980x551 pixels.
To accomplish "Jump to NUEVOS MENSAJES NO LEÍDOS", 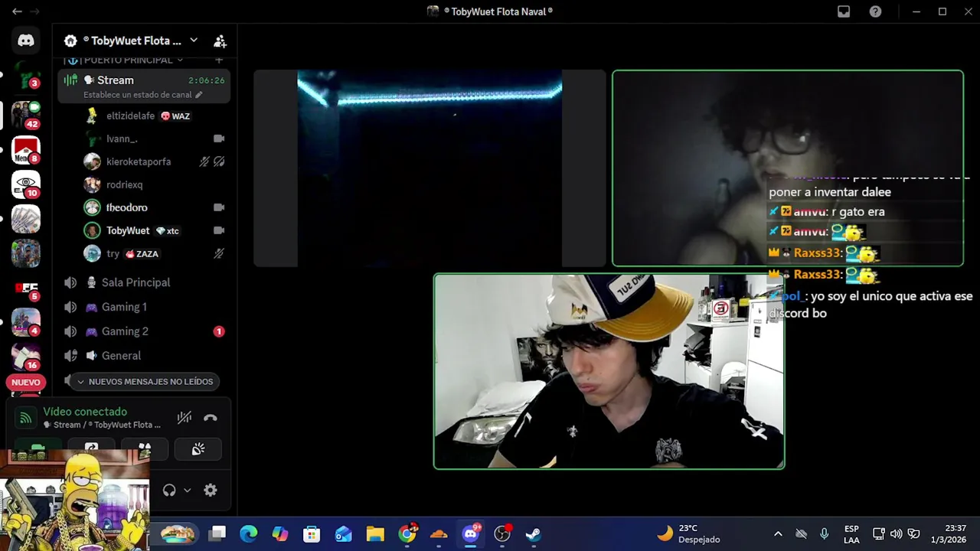I will tap(144, 381).
